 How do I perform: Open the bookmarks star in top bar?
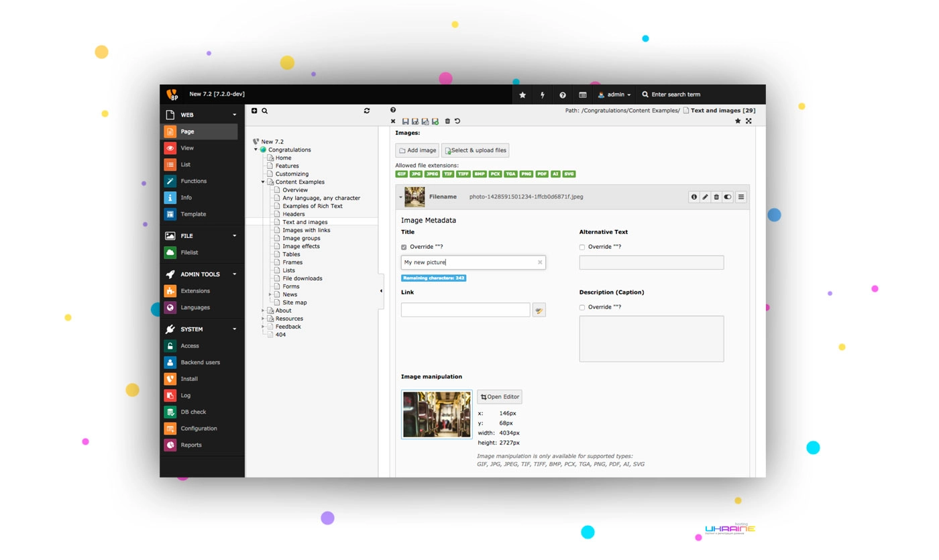[522, 95]
